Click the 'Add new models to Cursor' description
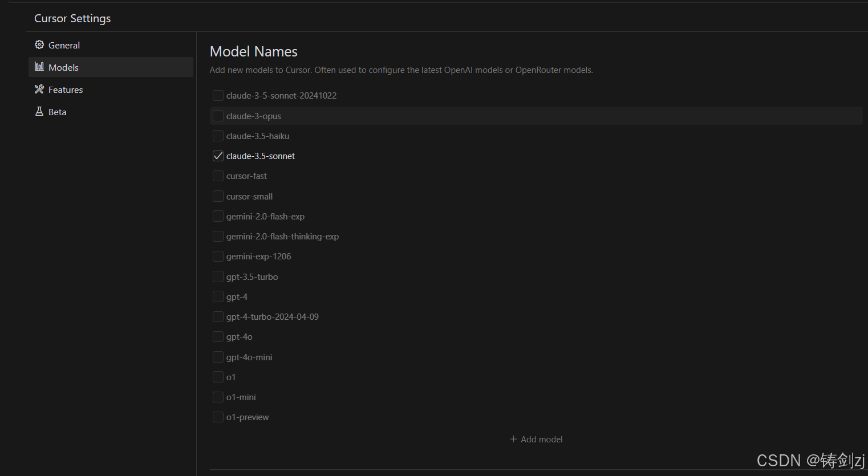The image size is (868, 476). click(x=401, y=70)
